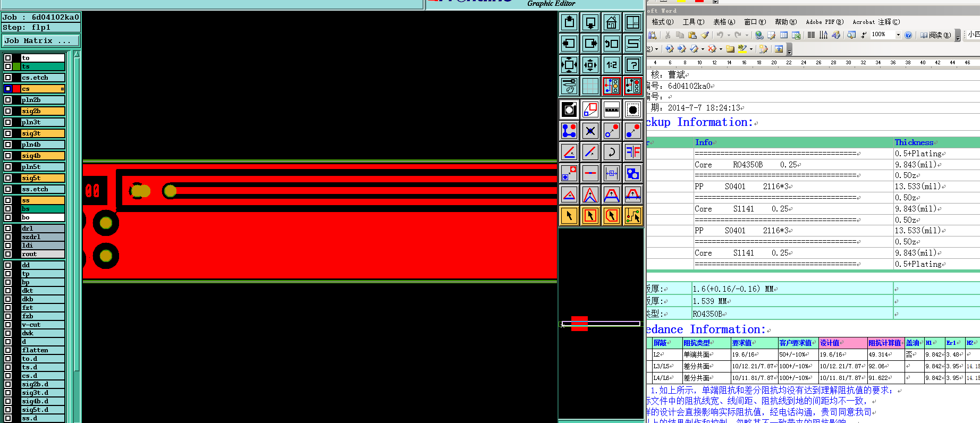Select the szdrl layer name
Viewport: 980px width, 423px height.
pyautogui.click(x=43, y=237)
